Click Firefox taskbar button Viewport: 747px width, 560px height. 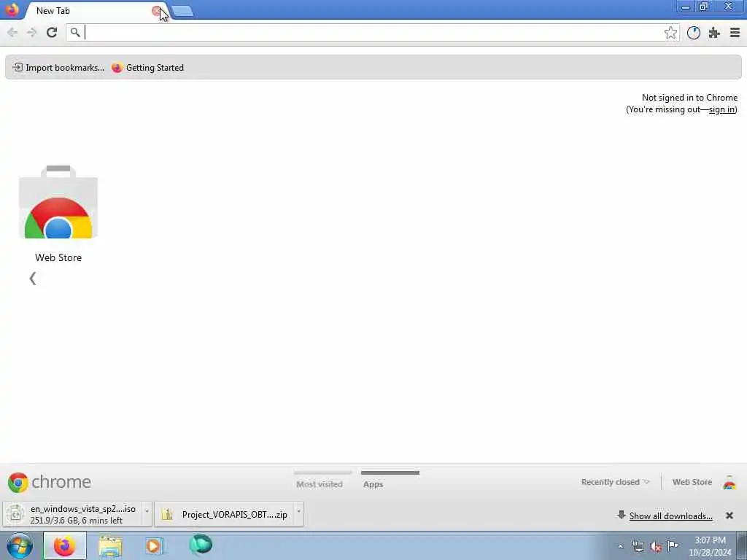(65, 545)
